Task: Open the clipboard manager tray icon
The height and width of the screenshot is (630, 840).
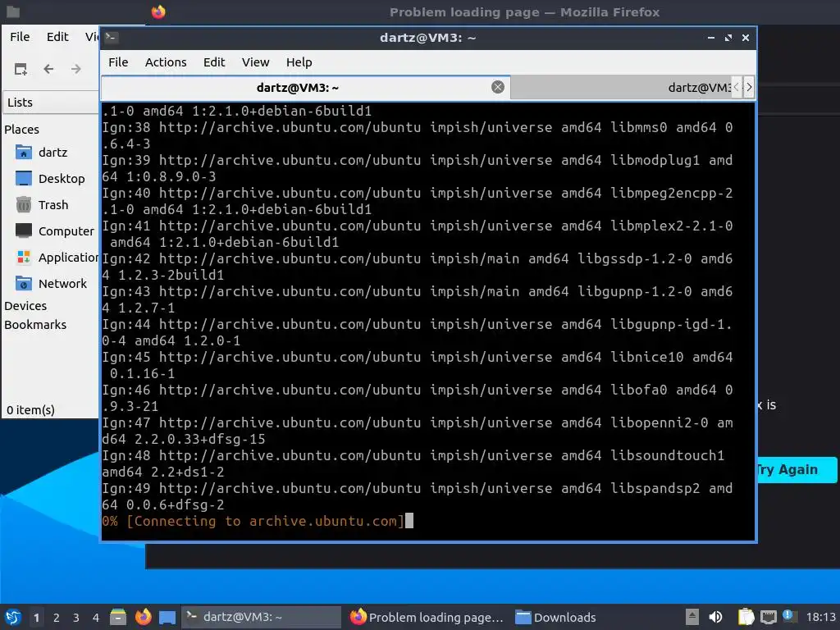Action: coord(746,617)
